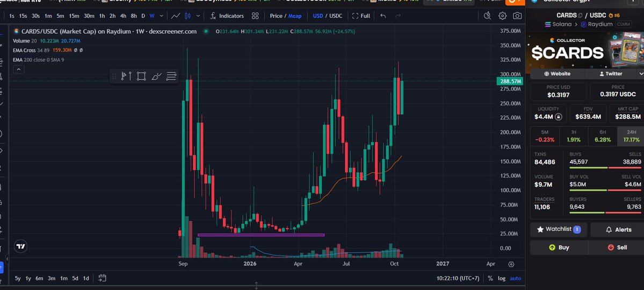
Task: Select the W weekly timeframe
Action: (x=152, y=16)
